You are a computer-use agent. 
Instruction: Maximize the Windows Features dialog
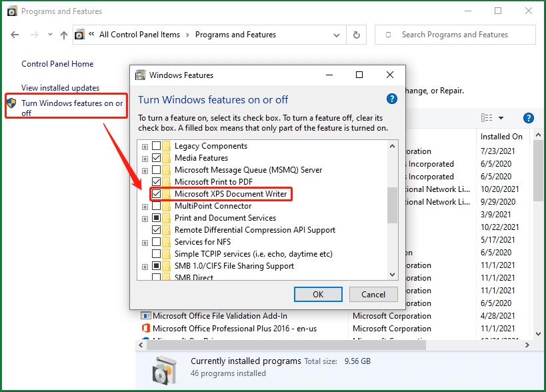pos(359,75)
